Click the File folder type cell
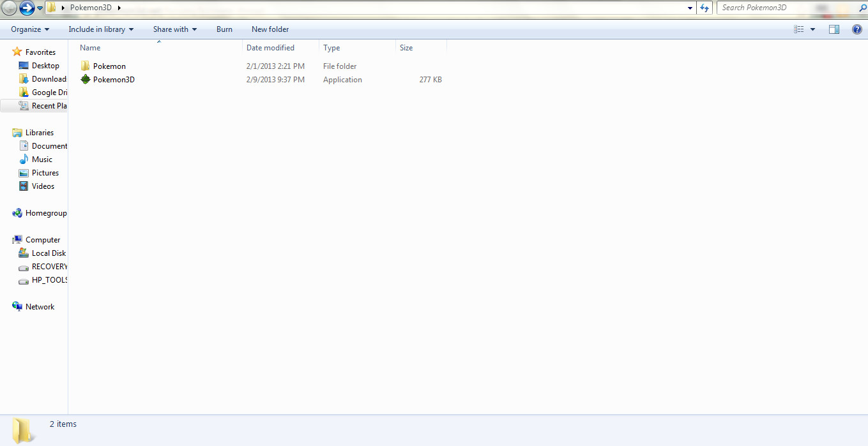The image size is (868, 446). coord(340,66)
